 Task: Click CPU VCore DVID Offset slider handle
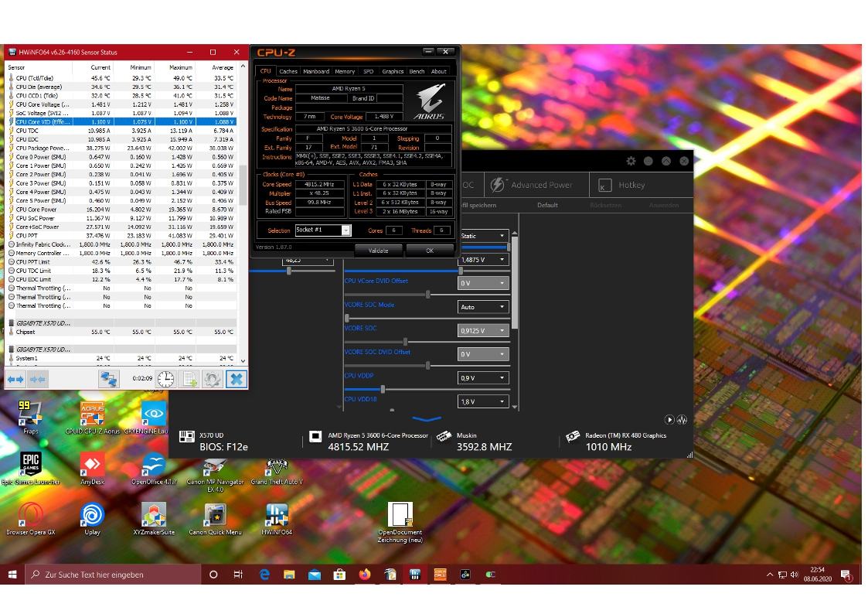428,294
